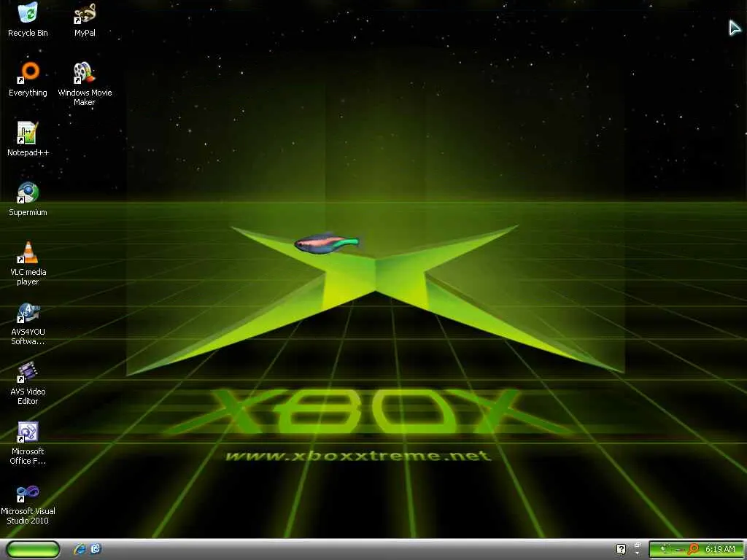Click the green tray icon left of the orange magnifier

tap(664, 549)
